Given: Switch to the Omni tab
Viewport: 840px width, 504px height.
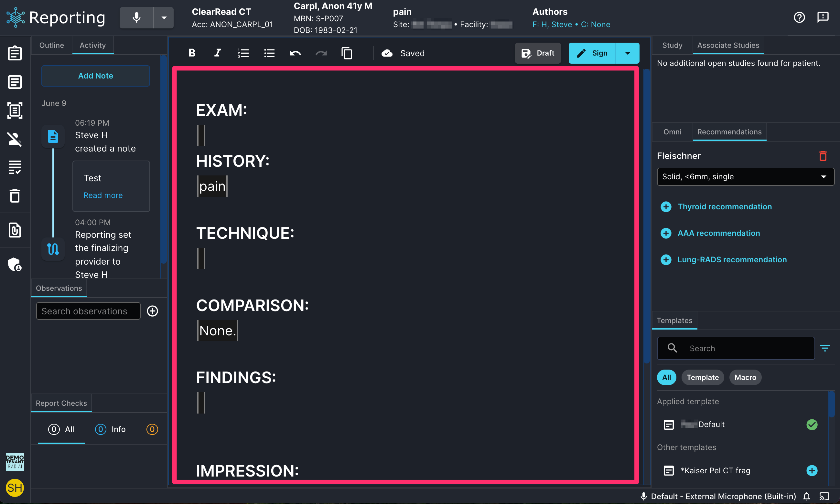Looking at the screenshot, I should tap(672, 132).
